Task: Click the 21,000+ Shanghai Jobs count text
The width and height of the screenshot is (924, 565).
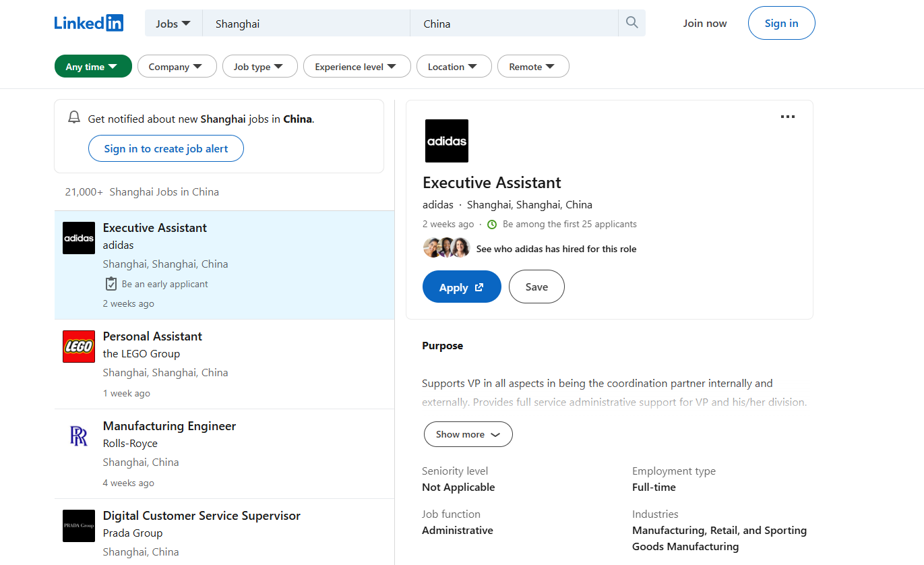Action: coord(142,191)
